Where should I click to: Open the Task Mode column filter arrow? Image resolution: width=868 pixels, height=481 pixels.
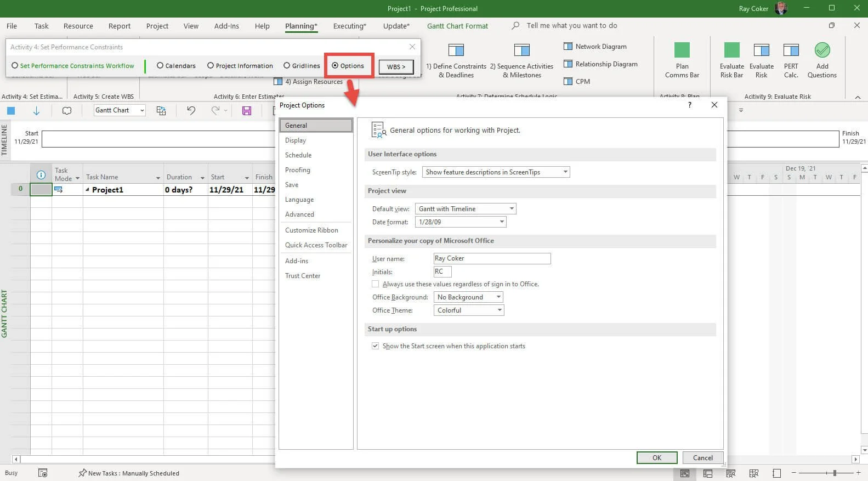[x=77, y=179]
